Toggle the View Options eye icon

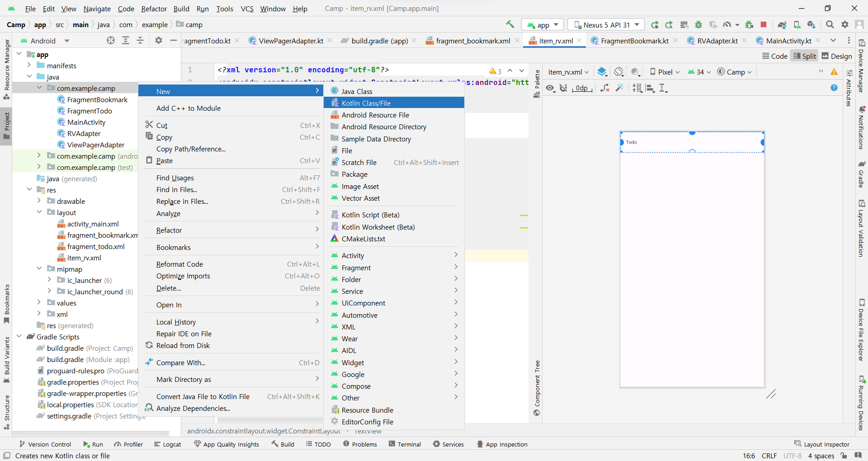click(x=550, y=88)
